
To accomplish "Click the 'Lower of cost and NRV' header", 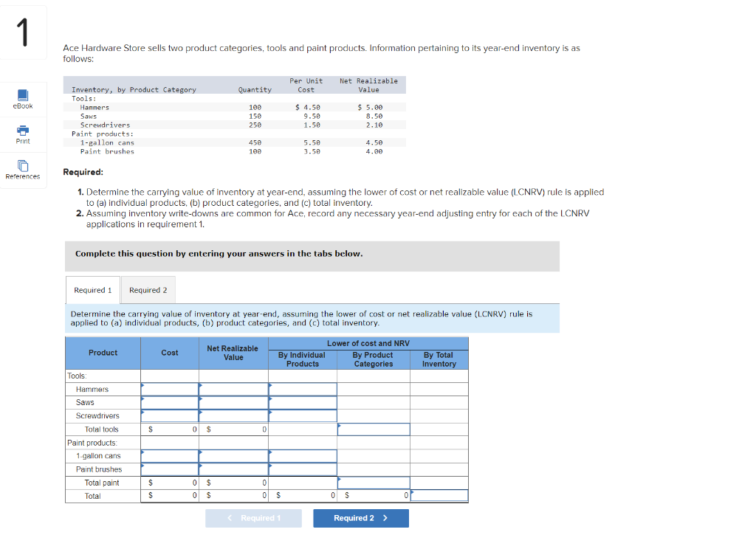I will pos(368,343).
